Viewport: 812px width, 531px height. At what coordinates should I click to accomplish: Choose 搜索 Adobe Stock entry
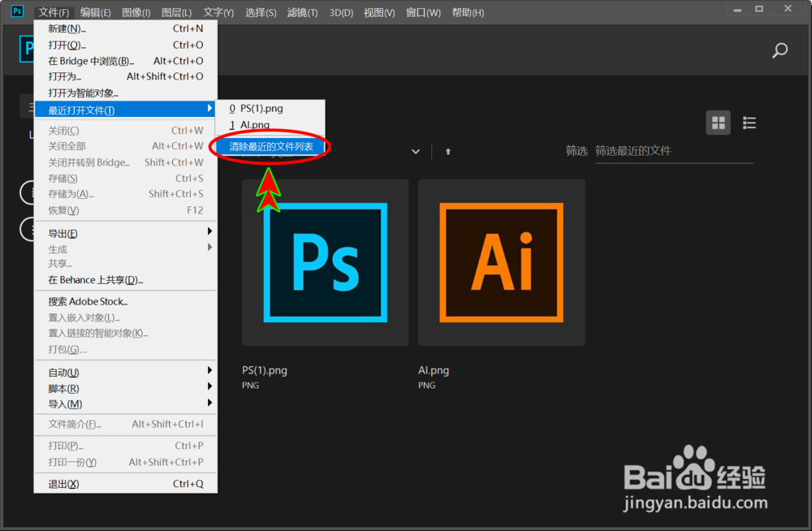pos(125,301)
